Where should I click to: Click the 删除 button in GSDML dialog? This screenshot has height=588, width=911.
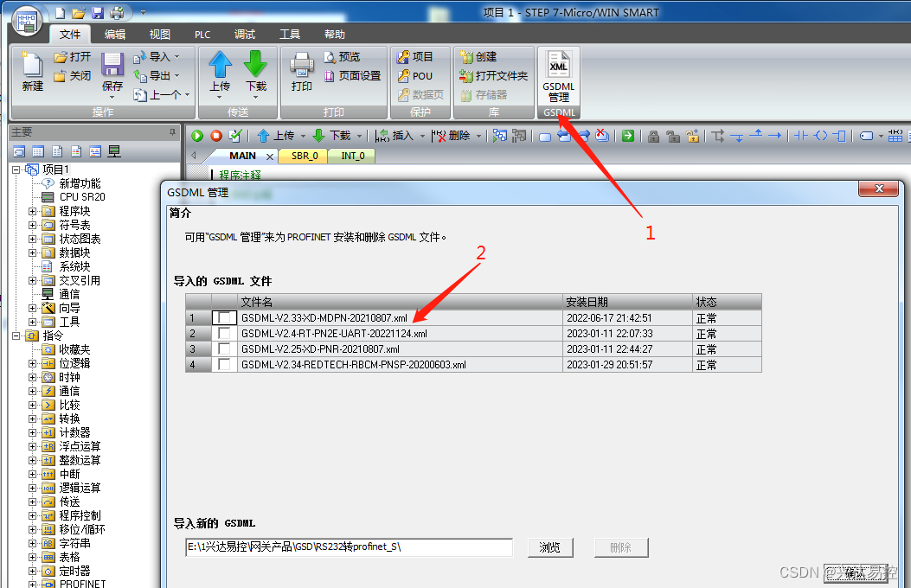coord(620,547)
